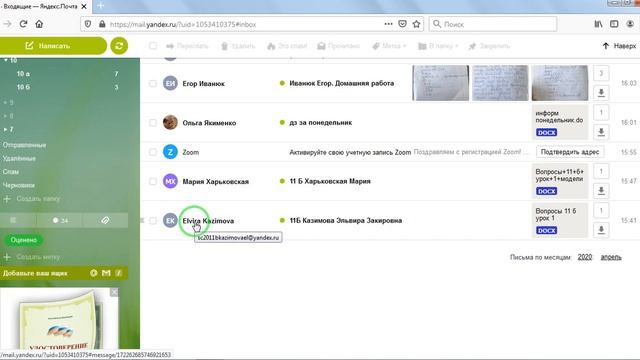
Task: Open the В папку dropdown
Action: [x=438, y=46]
